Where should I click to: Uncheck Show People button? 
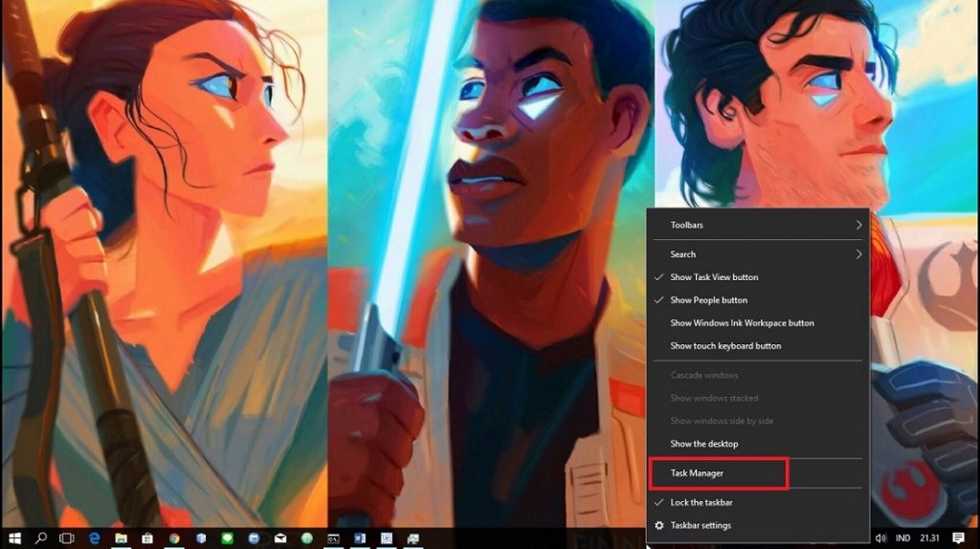click(708, 300)
